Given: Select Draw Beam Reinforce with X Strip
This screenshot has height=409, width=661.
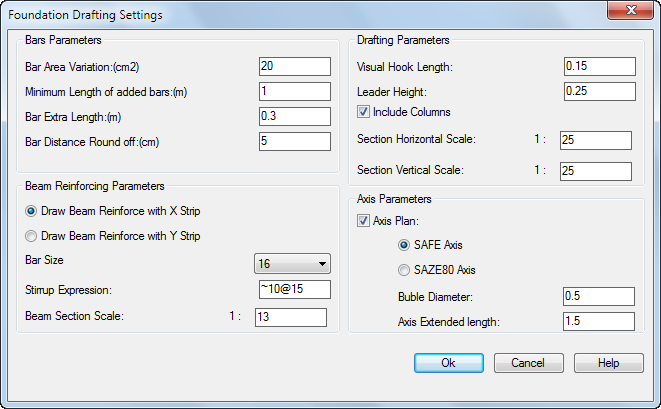Looking at the screenshot, I should point(31,211).
